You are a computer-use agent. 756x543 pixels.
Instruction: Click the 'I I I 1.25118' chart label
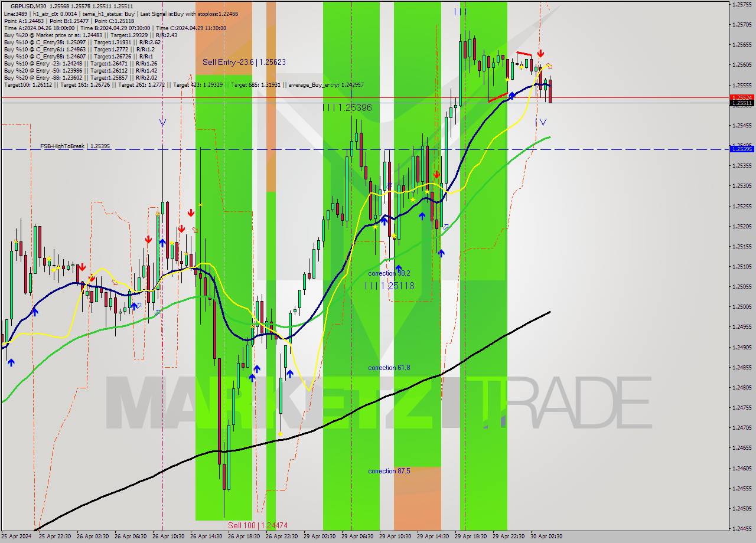[389, 286]
